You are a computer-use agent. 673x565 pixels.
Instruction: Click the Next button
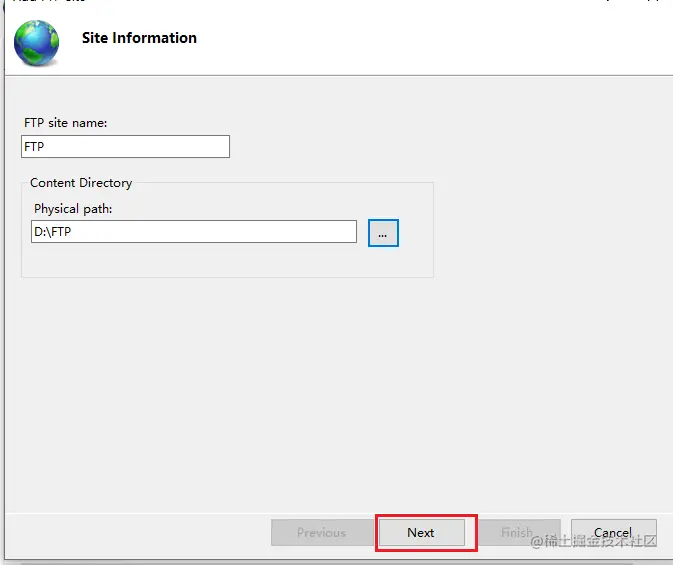tap(421, 532)
